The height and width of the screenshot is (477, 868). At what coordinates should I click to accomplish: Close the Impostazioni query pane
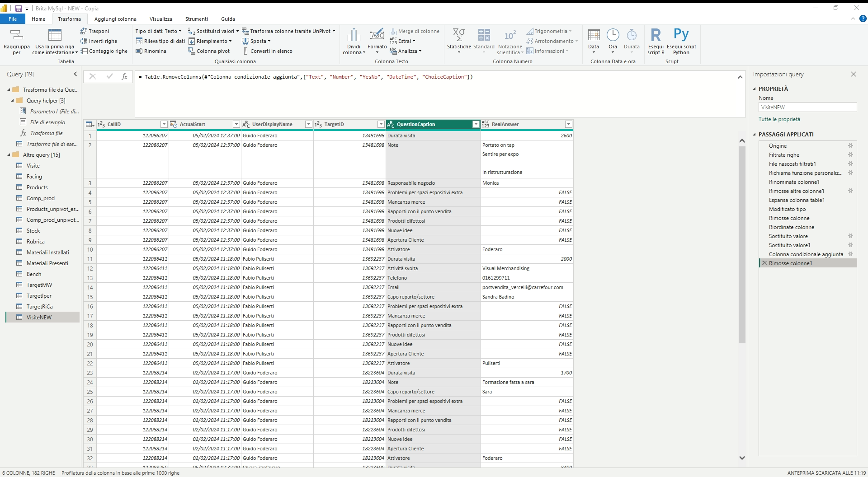(854, 74)
